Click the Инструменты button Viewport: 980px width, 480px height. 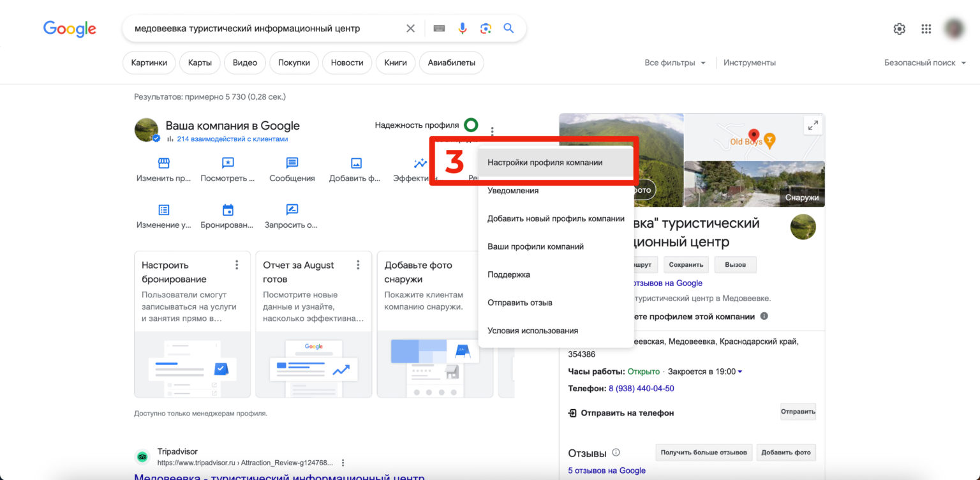pyautogui.click(x=750, y=63)
